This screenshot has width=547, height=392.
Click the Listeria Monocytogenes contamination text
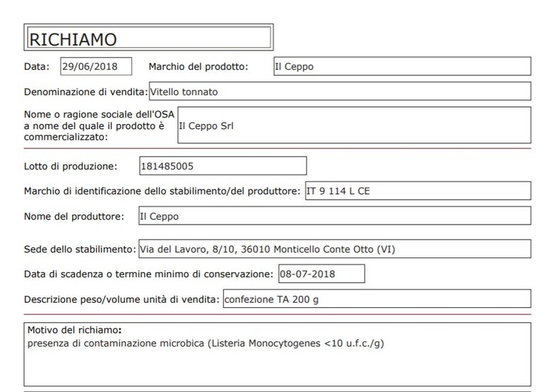205,344
